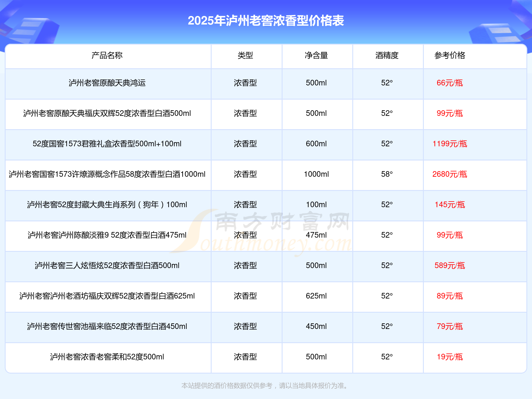
Task: Select the 参考价格 column header
Action: point(450,55)
